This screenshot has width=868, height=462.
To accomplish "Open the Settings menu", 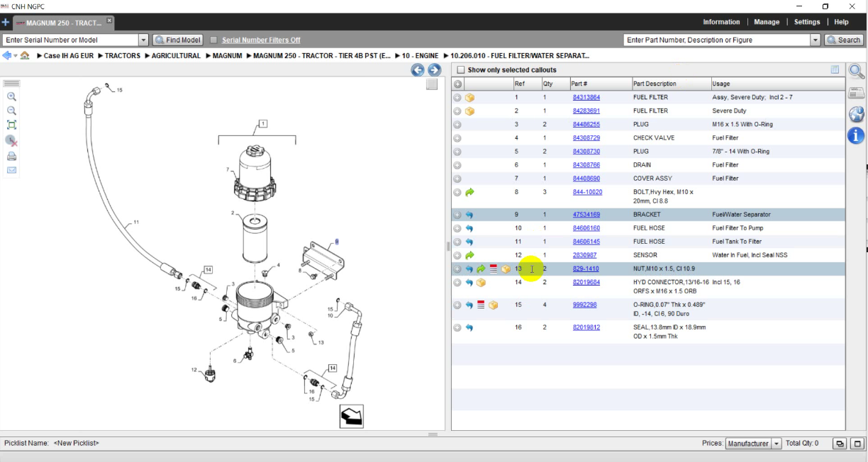I will tap(807, 22).
